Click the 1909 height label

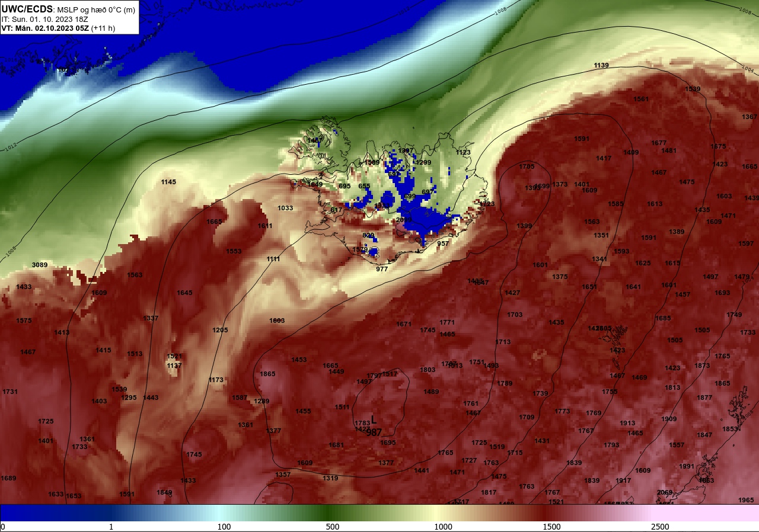coord(669,419)
